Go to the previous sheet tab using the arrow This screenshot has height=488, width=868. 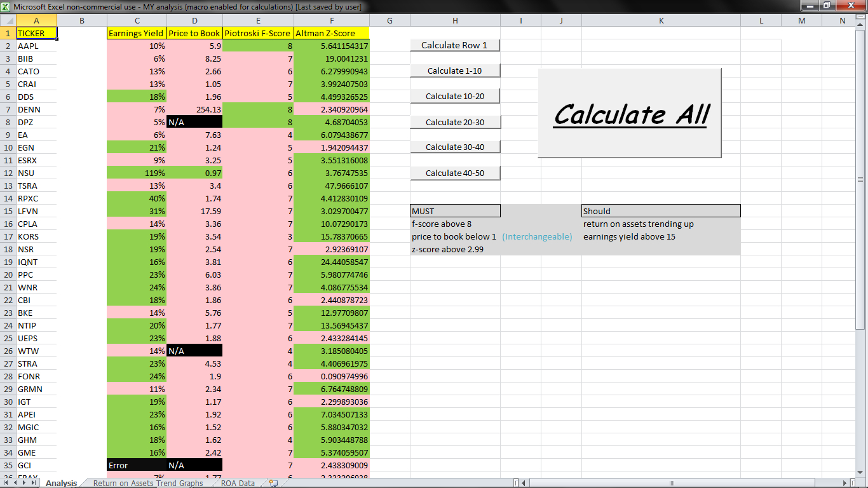pyautogui.click(x=15, y=483)
